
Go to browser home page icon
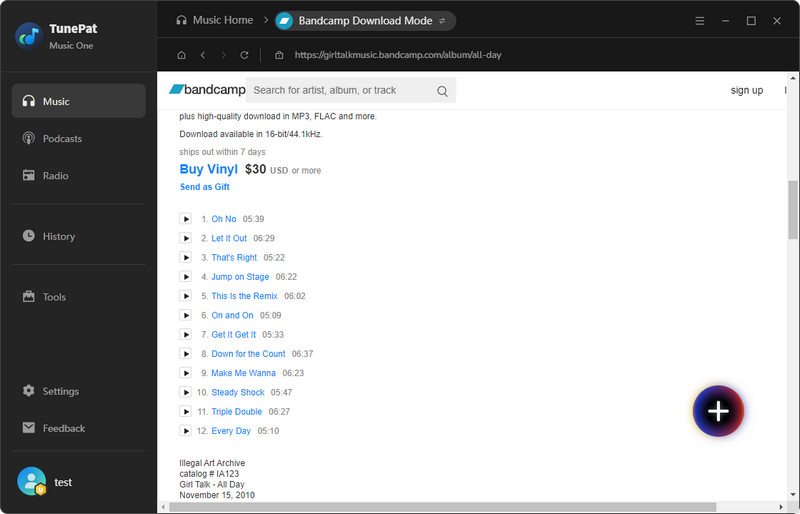tap(181, 55)
